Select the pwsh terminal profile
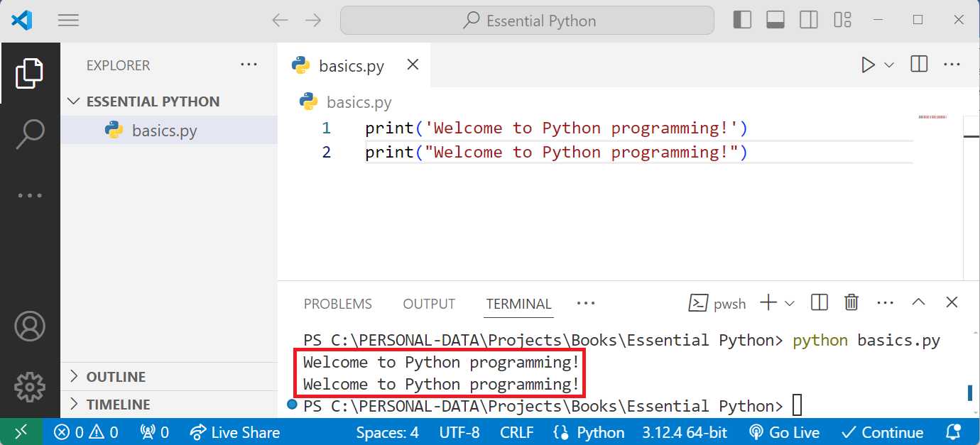This screenshot has width=980, height=445. 717,303
